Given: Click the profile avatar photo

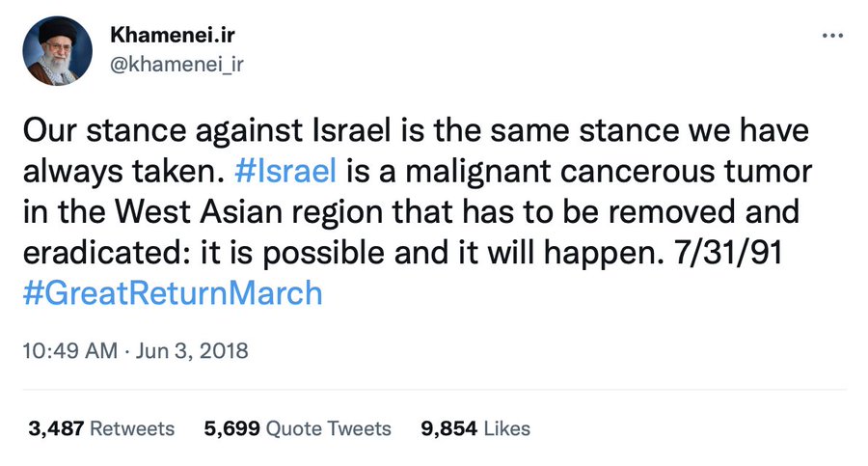Looking at the screenshot, I should [x=58, y=51].
